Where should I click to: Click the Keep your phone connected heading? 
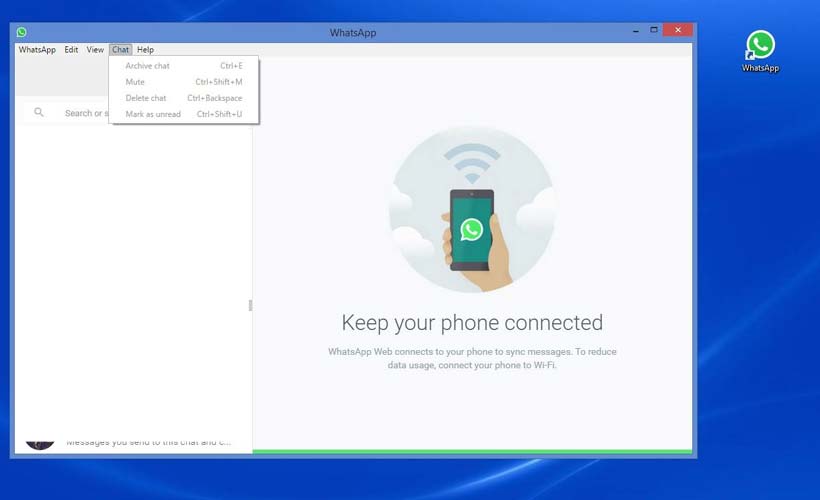click(x=472, y=323)
